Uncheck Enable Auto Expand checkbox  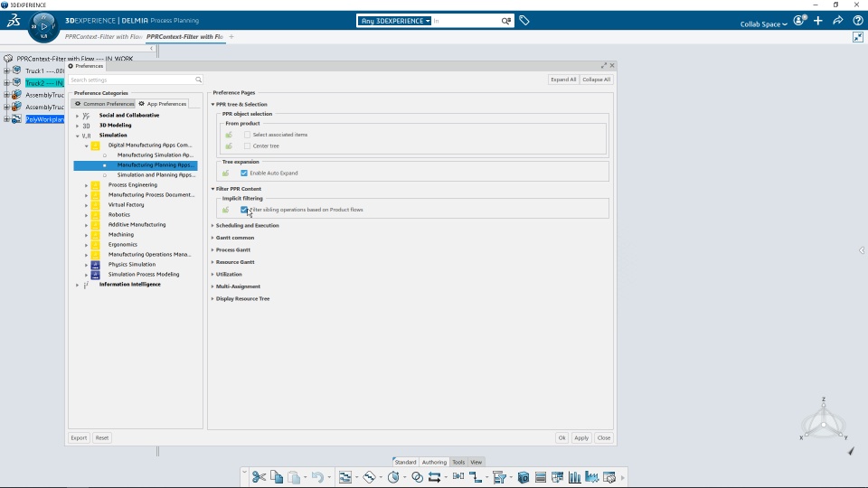tap(243, 174)
